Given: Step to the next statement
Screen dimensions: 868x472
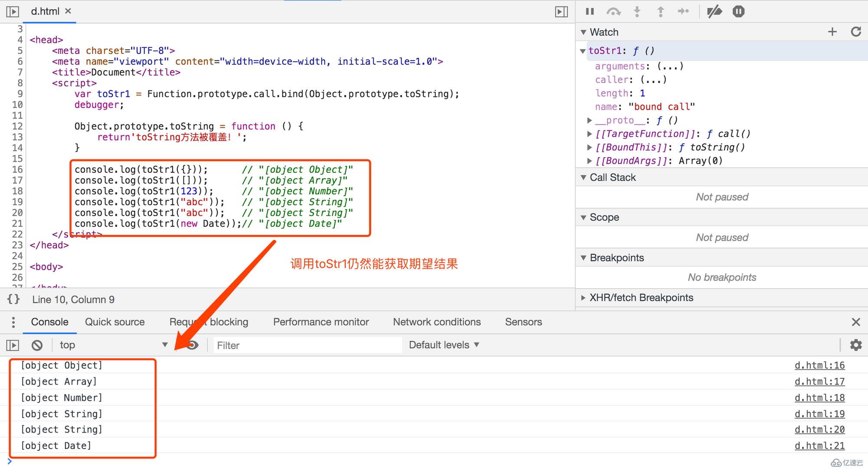Looking at the screenshot, I should (684, 11).
